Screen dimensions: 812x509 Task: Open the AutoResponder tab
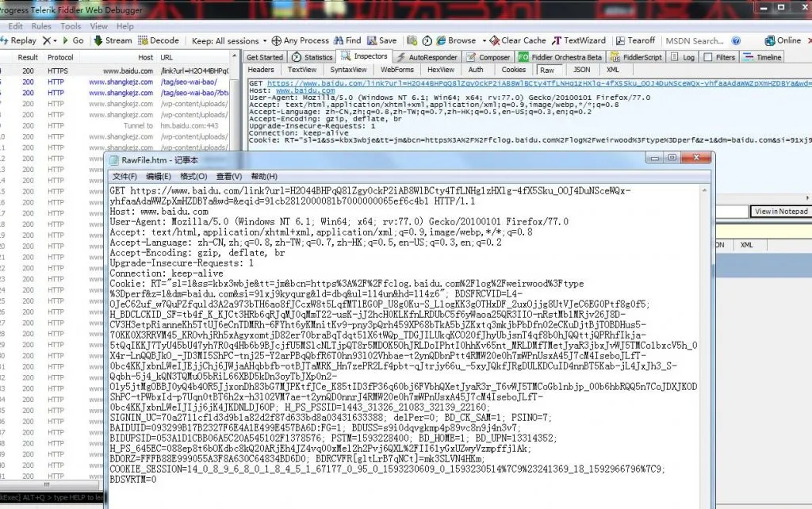click(427, 57)
